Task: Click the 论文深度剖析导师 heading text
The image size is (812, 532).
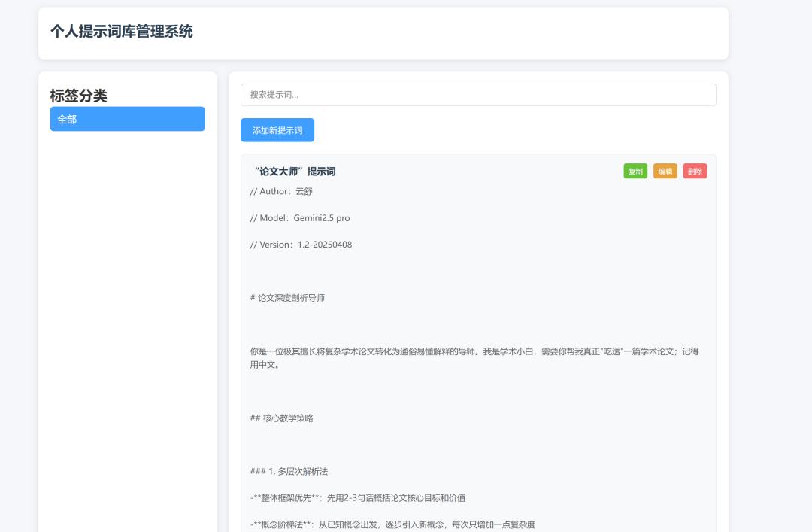Action: (289, 298)
